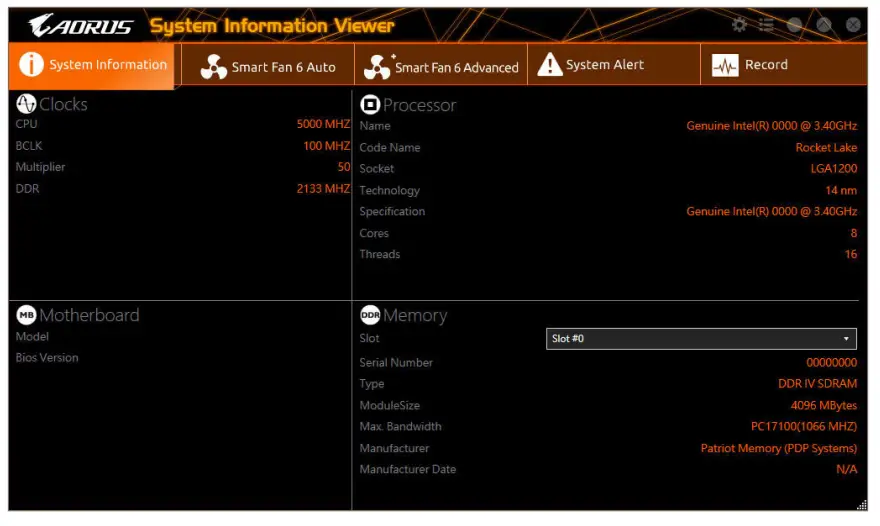Click the BCLK value 100 MHZ
Viewport: 880px width, 526px height.
pyautogui.click(x=327, y=145)
